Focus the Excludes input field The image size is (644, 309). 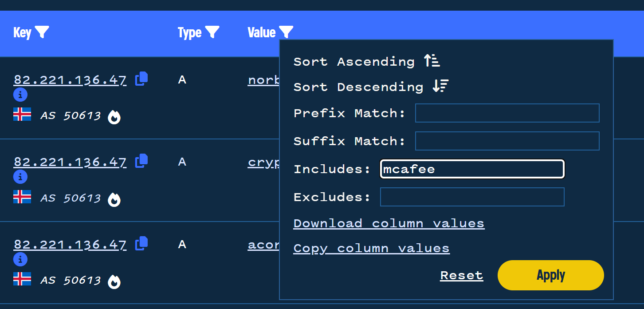tap(472, 197)
